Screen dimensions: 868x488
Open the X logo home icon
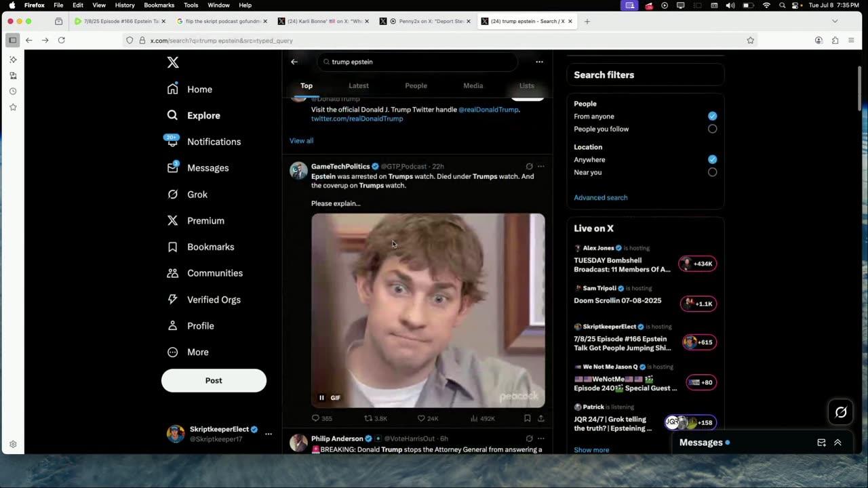pos(173,62)
